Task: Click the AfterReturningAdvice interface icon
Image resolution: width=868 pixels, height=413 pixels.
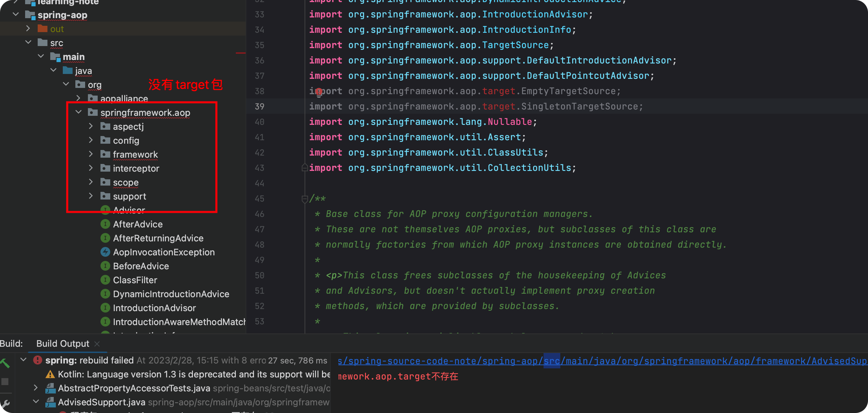Action: pos(105,238)
